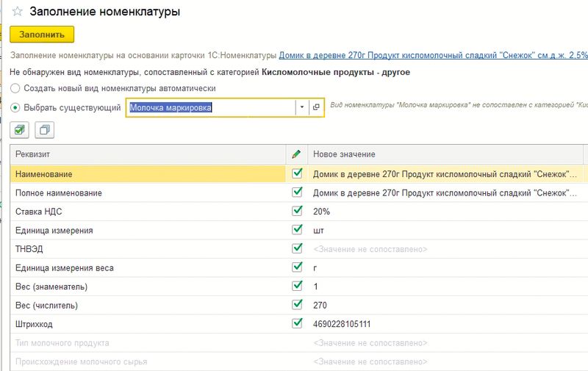Select Создать новый вид номенклатуры автоматически option
Screen dimensions: 588x371
(x=15, y=88)
